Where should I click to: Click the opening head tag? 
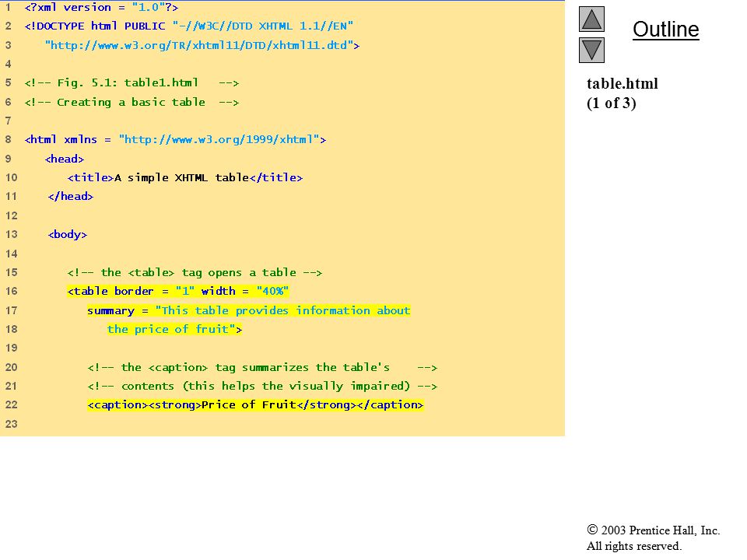click(x=65, y=159)
